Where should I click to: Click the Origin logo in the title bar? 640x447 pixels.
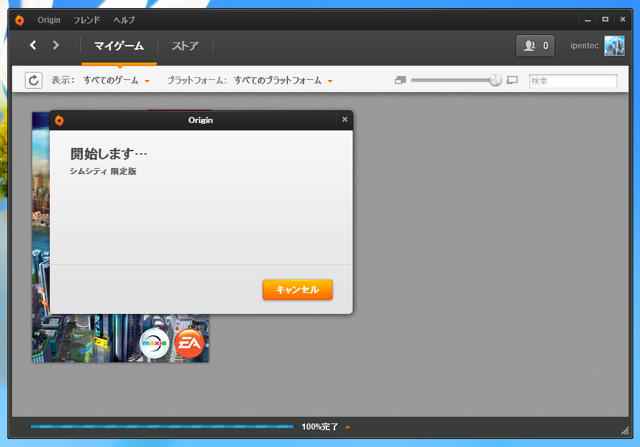pos(19,20)
